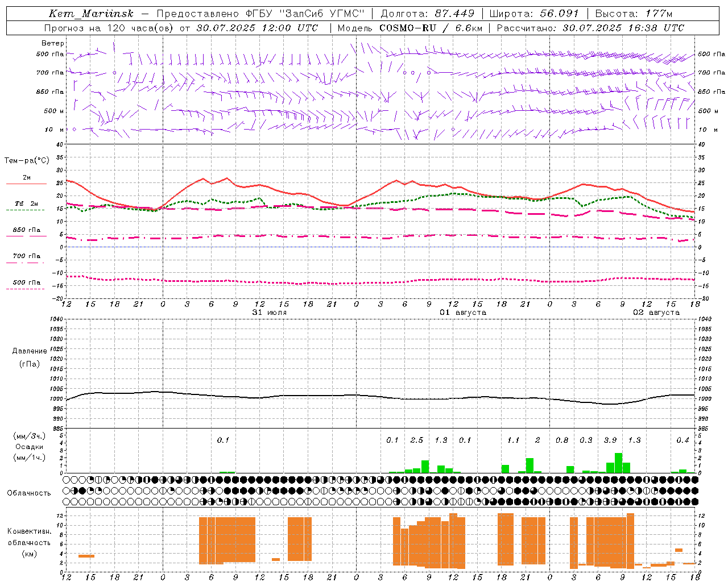Click the Давление panel label
The height and width of the screenshot is (582, 728).
(x=29, y=351)
